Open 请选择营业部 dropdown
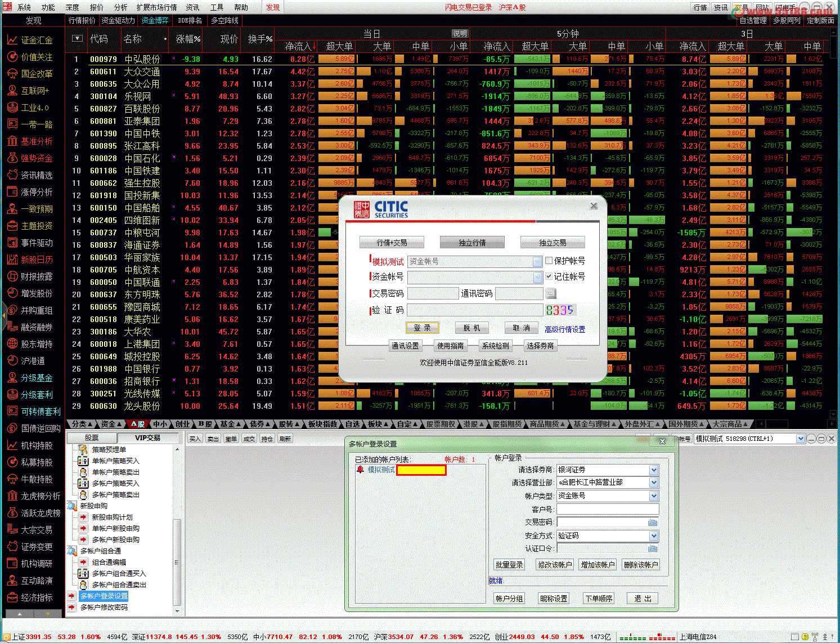Image resolution: width=840 pixels, height=643 pixels. pos(654,483)
